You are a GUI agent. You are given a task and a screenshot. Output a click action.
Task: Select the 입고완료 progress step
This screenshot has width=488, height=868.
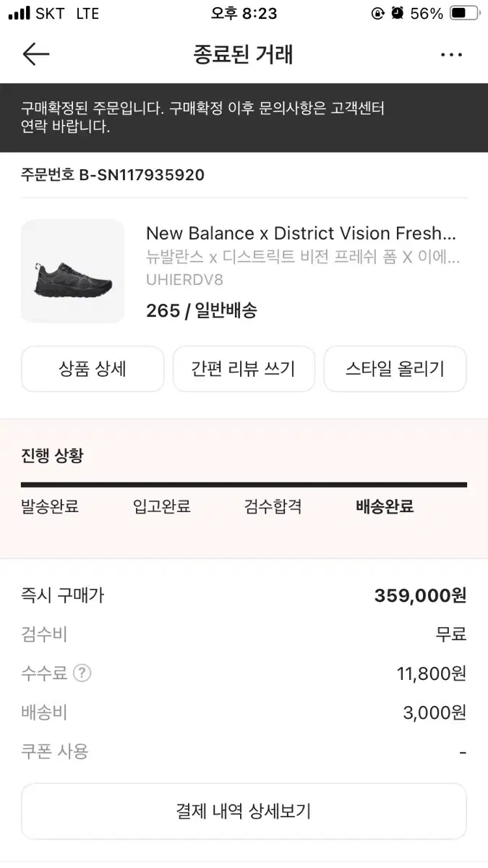pyautogui.click(x=162, y=506)
